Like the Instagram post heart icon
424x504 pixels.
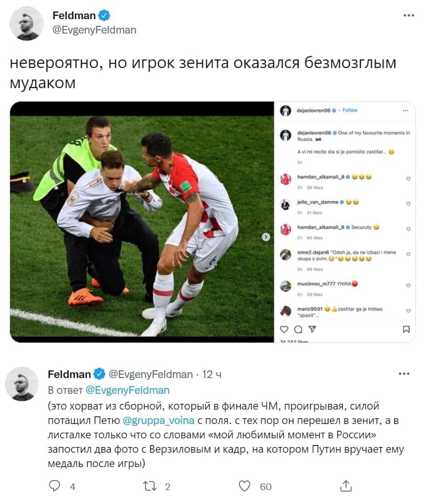point(284,329)
